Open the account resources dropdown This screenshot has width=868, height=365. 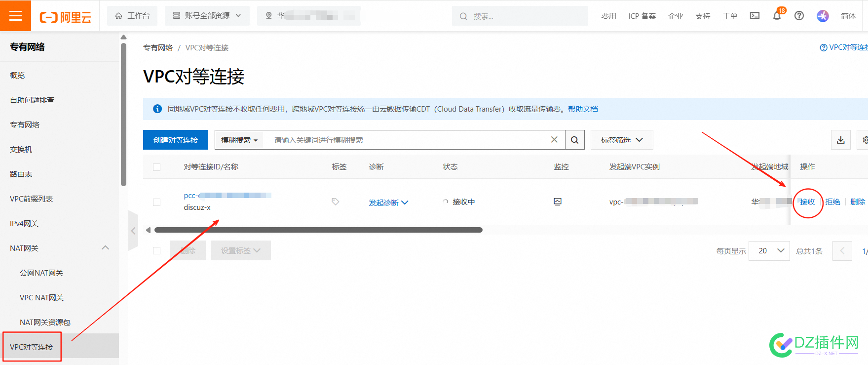[x=207, y=16]
